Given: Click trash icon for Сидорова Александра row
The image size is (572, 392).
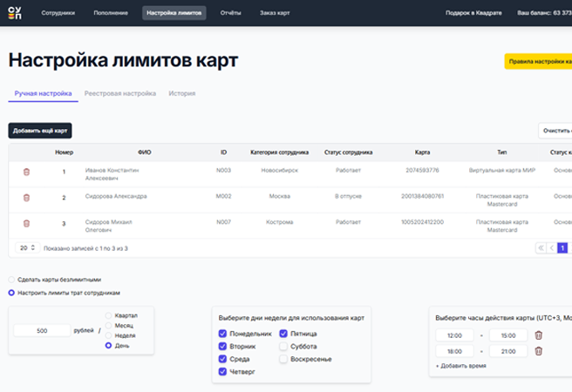Looking at the screenshot, I should click(x=26, y=198).
